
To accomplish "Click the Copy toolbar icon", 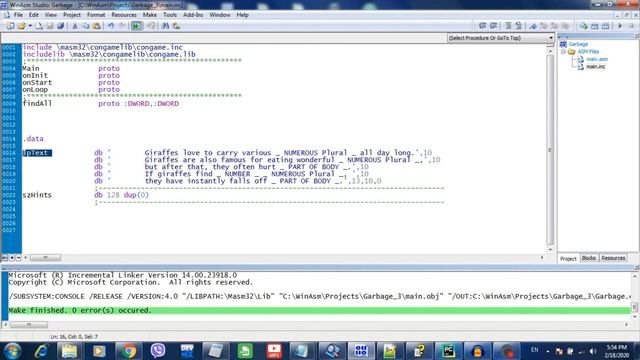I will click(86, 26).
